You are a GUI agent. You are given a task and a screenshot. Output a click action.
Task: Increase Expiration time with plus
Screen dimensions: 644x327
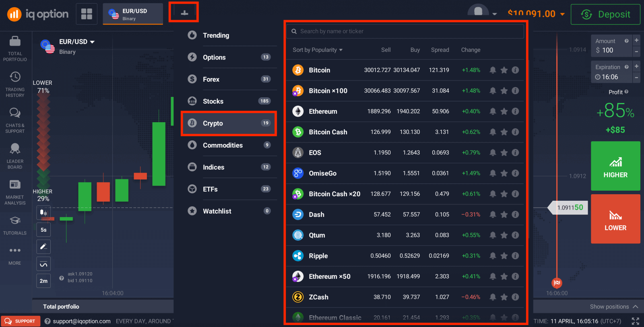pos(636,66)
